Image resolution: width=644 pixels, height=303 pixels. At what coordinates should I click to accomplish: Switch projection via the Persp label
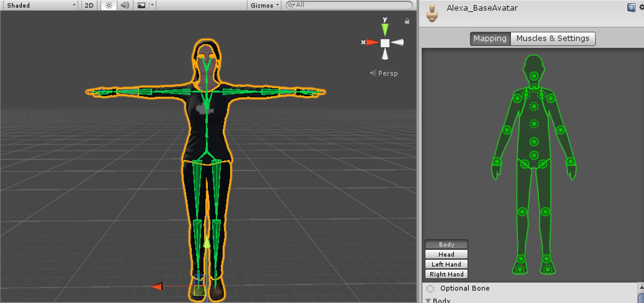coord(388,73)
